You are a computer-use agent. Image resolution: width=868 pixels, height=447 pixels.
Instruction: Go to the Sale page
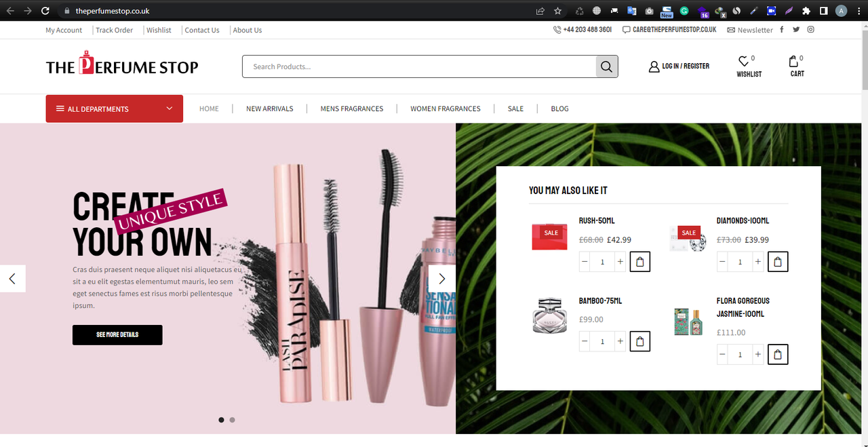(515, 109)
